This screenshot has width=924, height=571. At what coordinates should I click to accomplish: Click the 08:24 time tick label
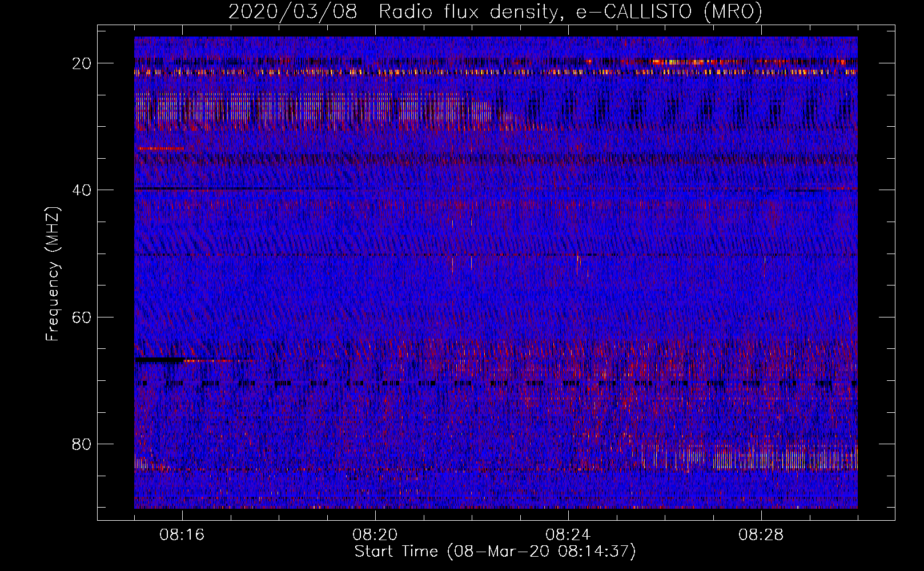tap(568, 535)
